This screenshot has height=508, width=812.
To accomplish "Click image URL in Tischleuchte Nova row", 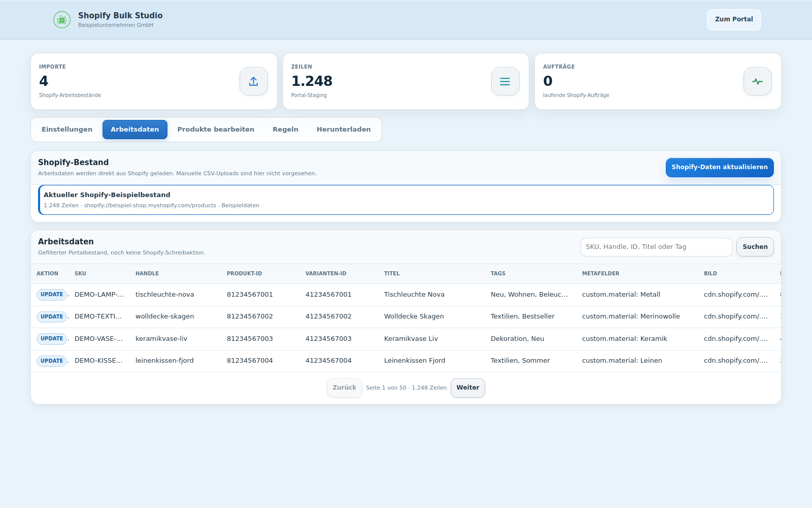I will point(736,295).
